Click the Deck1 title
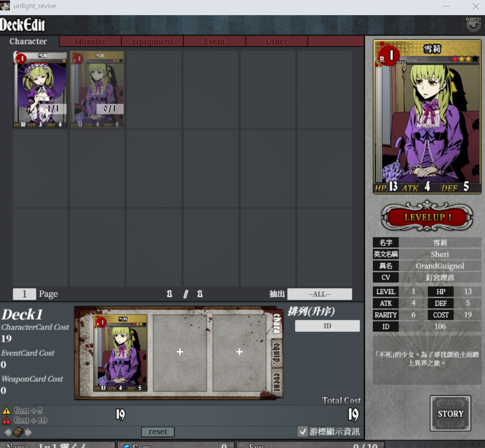485x448 pixels. [22, 315]
